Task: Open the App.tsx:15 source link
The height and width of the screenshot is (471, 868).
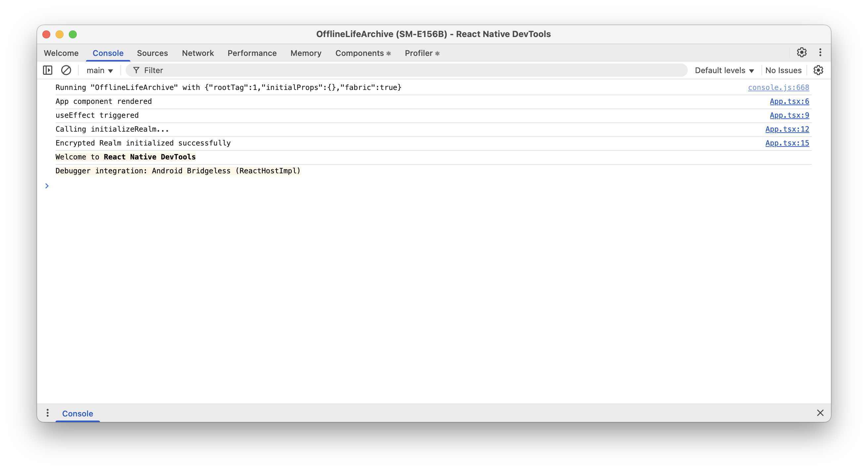Action: (x=787, y=143)
